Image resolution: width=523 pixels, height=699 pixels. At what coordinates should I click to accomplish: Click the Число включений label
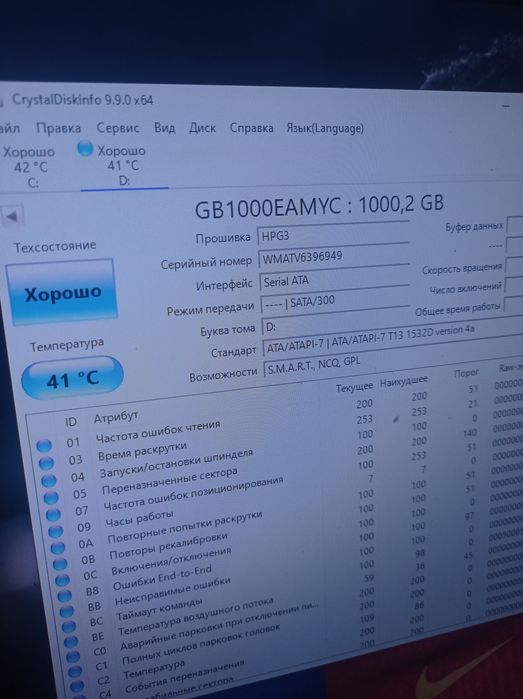click(465, 288)
